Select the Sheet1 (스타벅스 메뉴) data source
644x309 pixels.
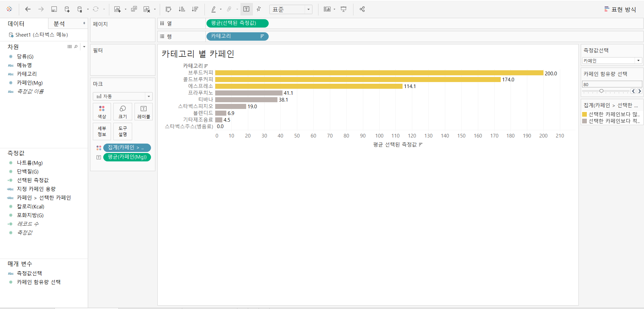pyautogui.click(x=38, y=35)
